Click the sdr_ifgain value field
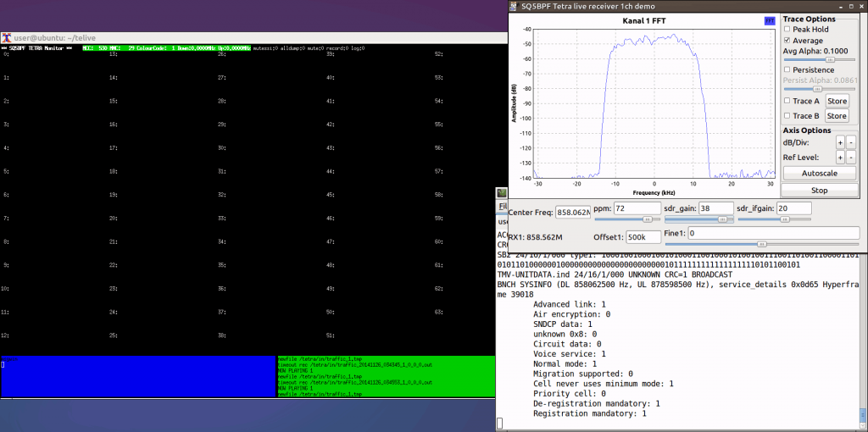868x432 pixels. tap(793, 208)
